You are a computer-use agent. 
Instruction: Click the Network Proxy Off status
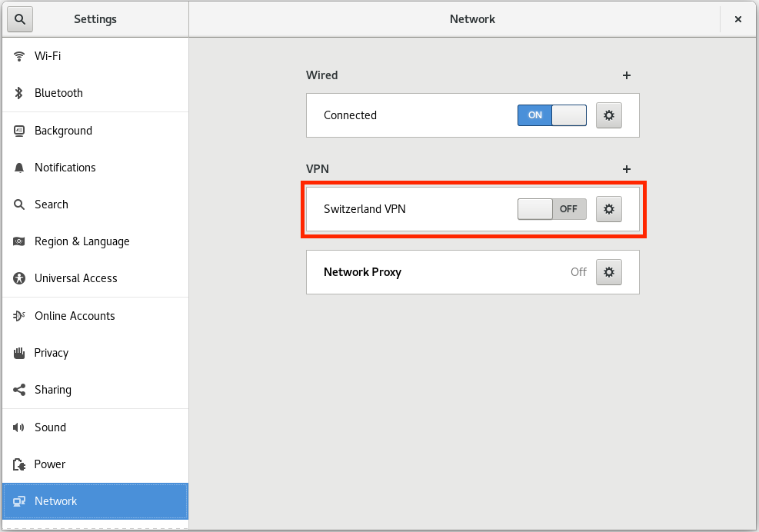(x=578, y=272)
